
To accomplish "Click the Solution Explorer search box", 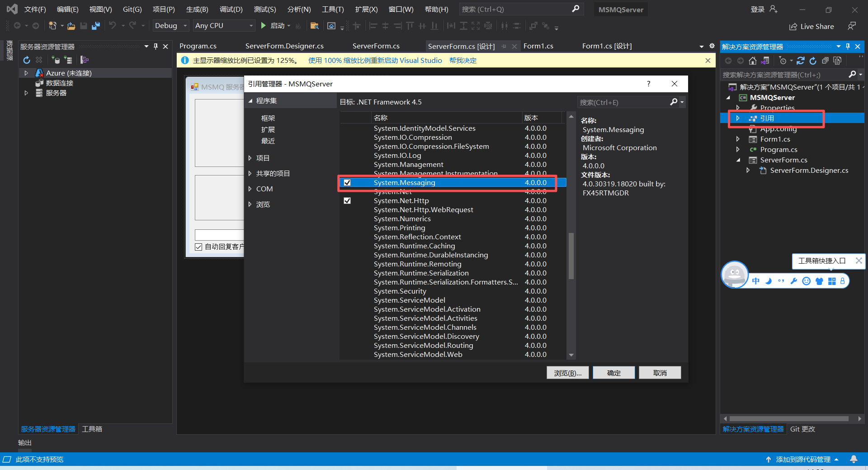I will coord(784,75).
